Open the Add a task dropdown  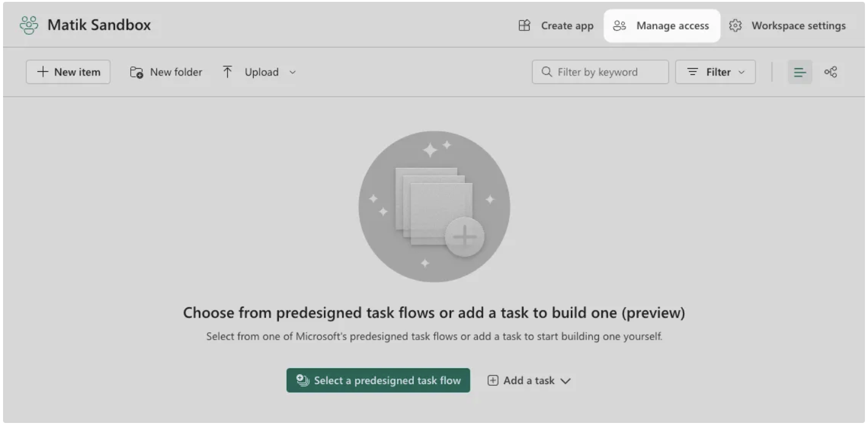529,380
